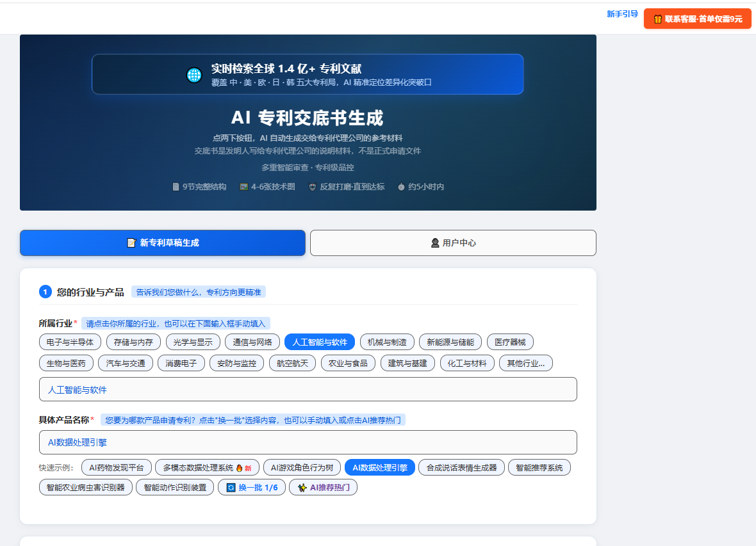The width and height of the screenshot is (756, 546).
Task: Click the step 1 number badge
Action: coord(45,292)
